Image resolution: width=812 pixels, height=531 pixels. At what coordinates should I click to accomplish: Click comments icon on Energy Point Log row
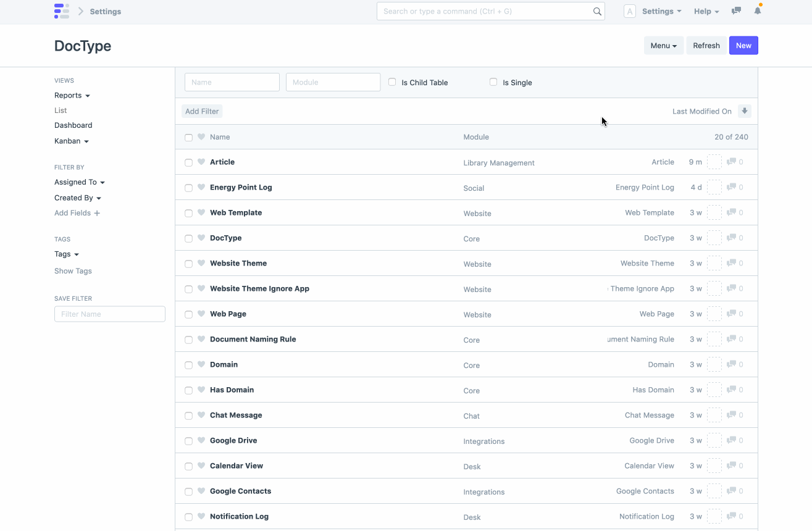pyautogui.click(x=731, y=187)
